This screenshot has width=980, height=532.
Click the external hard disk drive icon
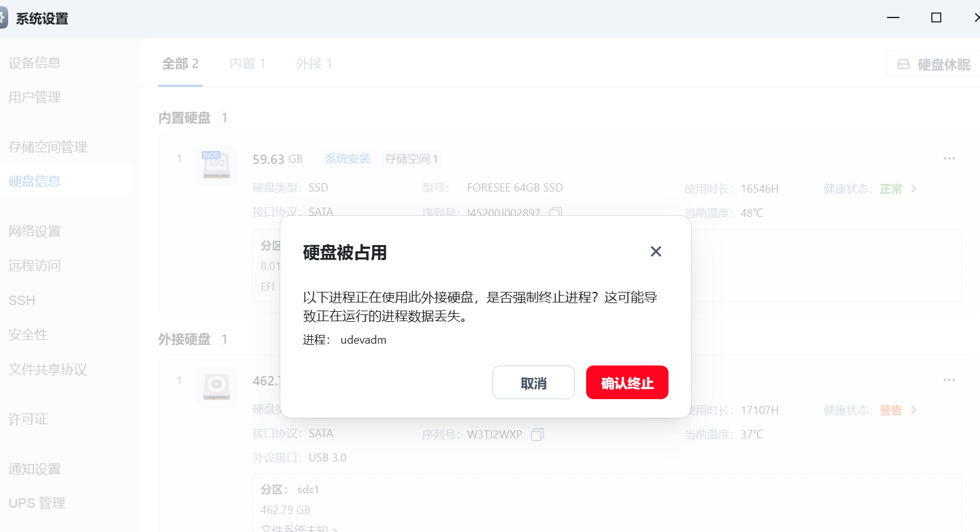tap(216, 387)
